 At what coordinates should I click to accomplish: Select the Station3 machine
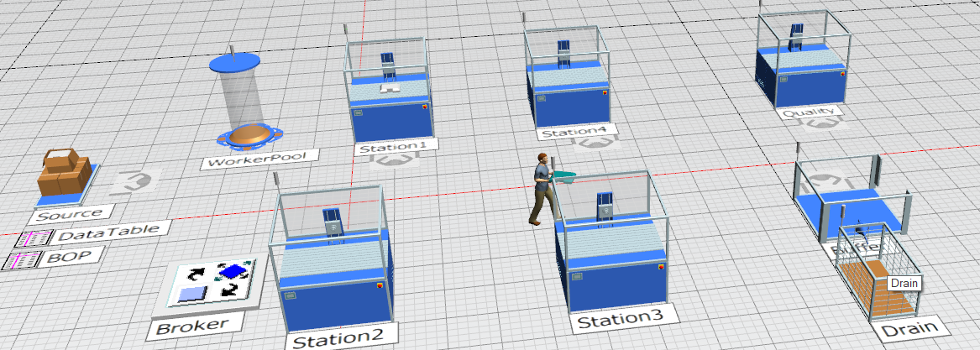(x=611, y=252)
